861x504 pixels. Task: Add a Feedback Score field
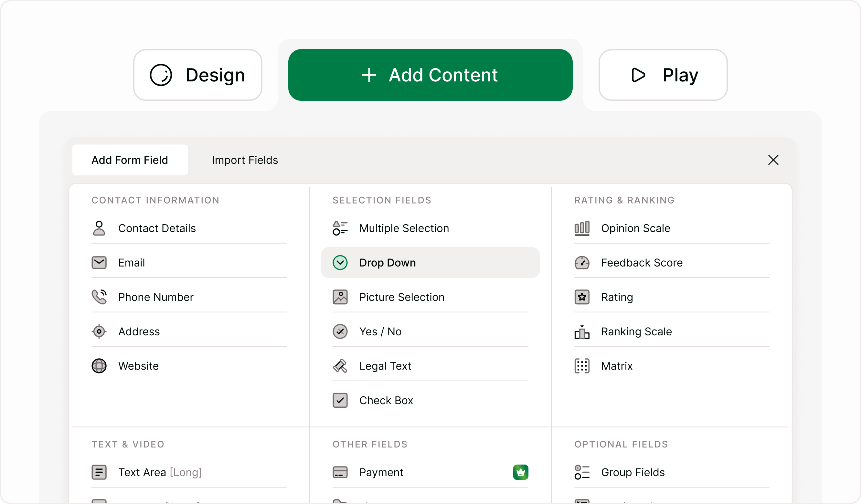click(672, 263)
